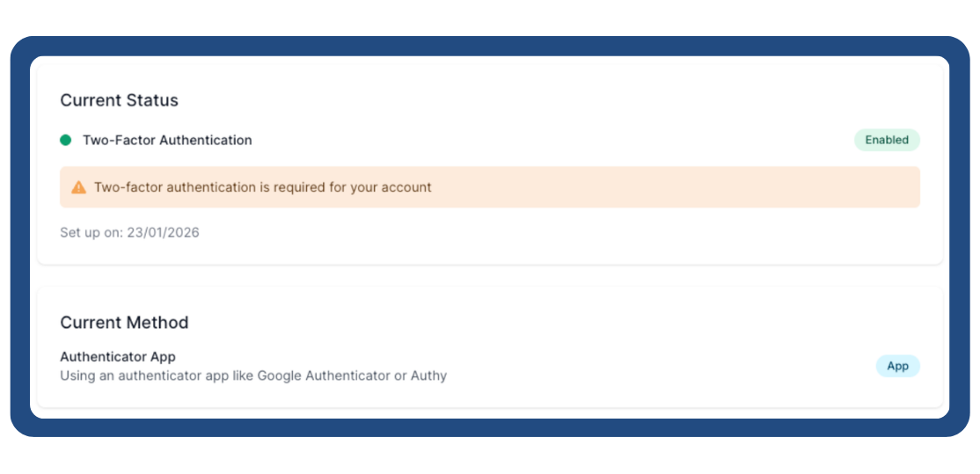This screenshot has height=474, width=980.
Task: Click the Authenticator App method title
Action: point(118,357)
